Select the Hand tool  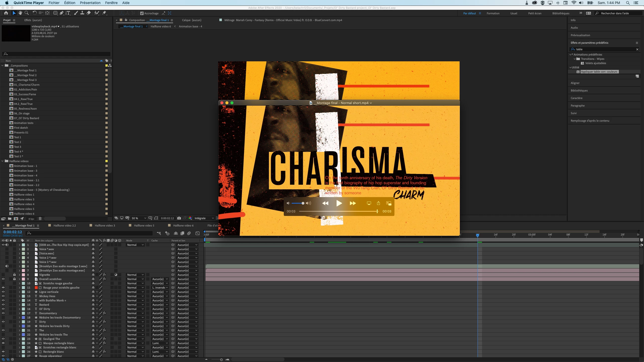click(x=20, y=13)
